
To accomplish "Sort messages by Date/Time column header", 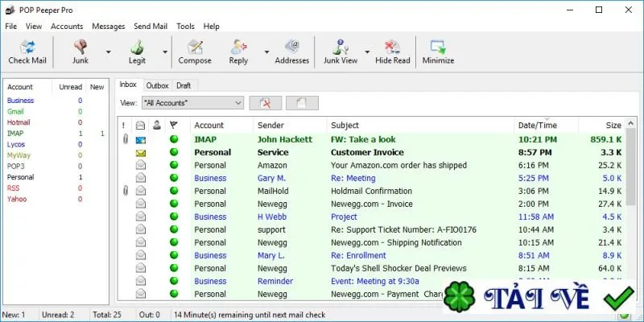I will pos(546,126).
